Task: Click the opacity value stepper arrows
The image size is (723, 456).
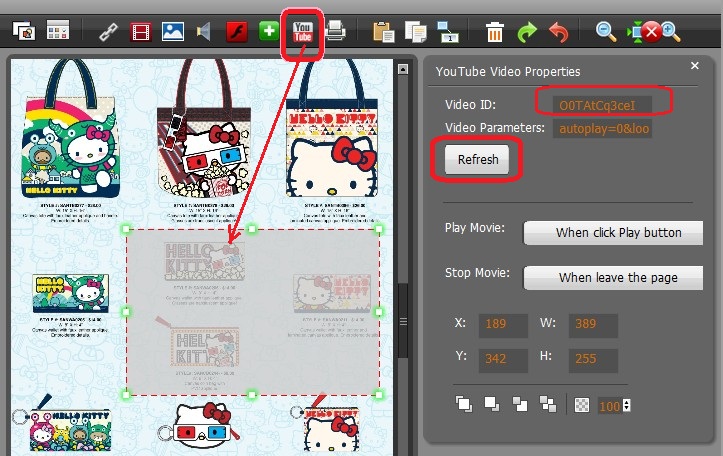Action: [627, 405]
